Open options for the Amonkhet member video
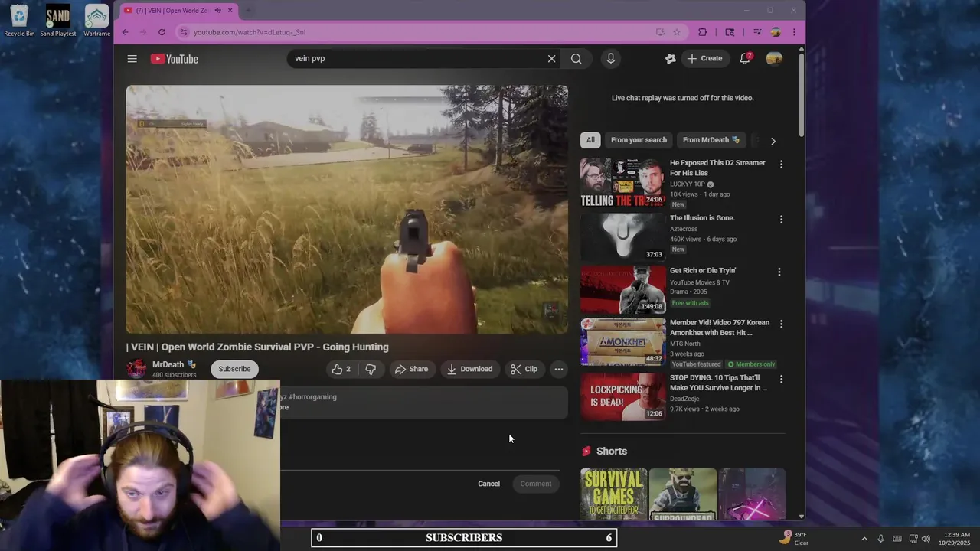Screen dimensions: 980x551 point(781,324)
